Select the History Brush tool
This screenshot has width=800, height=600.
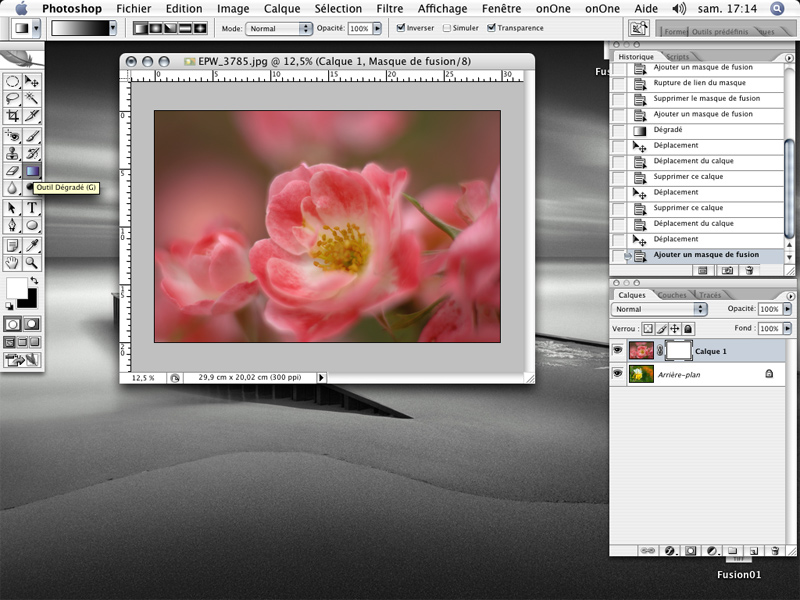[32, 154]
